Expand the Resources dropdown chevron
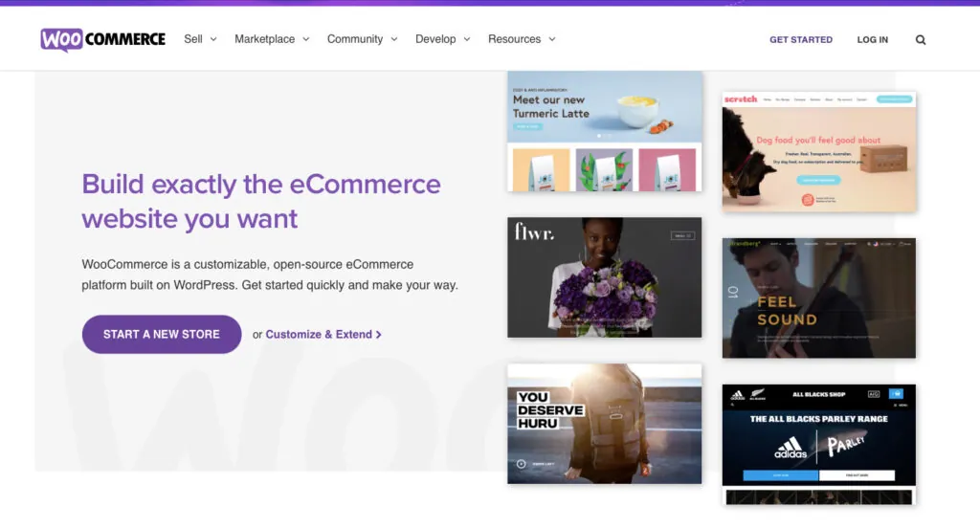The width and height of the screenshot is (980, 528). tap(552, 39)
